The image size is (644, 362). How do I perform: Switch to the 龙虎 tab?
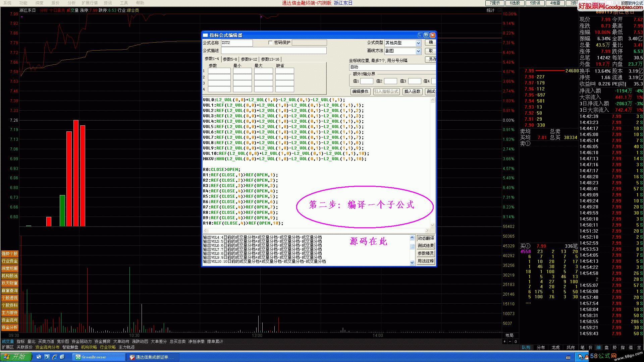(556, 348)
